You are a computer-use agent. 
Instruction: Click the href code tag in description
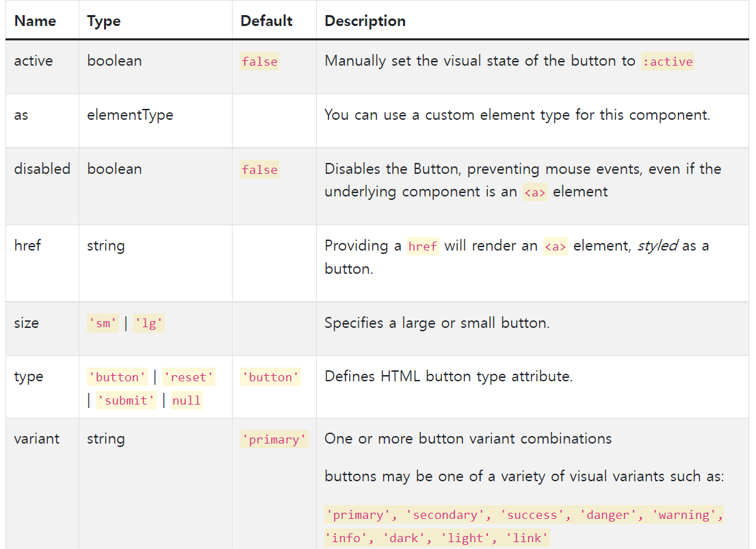pos(422,246)
